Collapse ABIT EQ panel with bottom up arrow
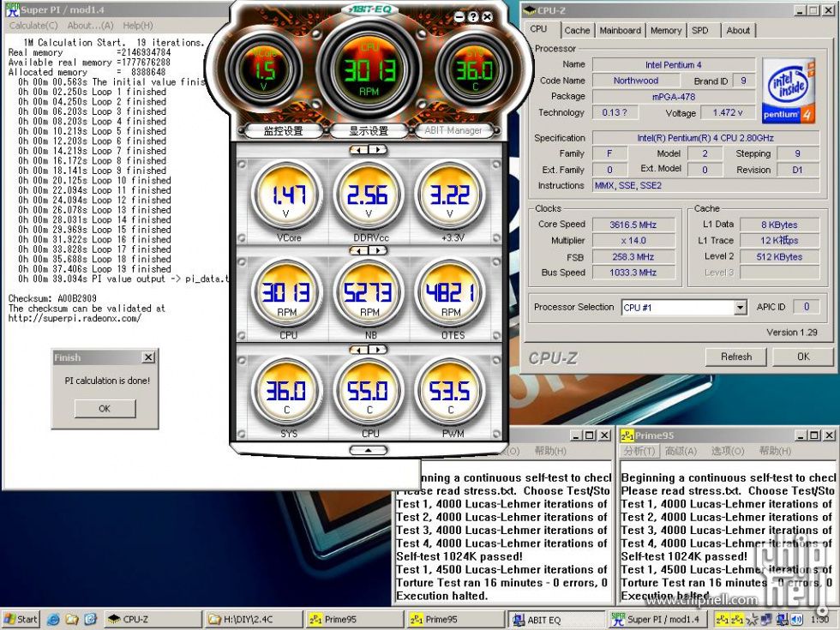840x630 pixels. coord(369,451)
